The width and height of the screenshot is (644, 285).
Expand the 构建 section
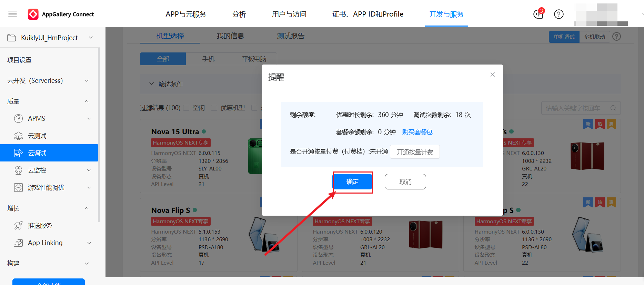point(87,263)
